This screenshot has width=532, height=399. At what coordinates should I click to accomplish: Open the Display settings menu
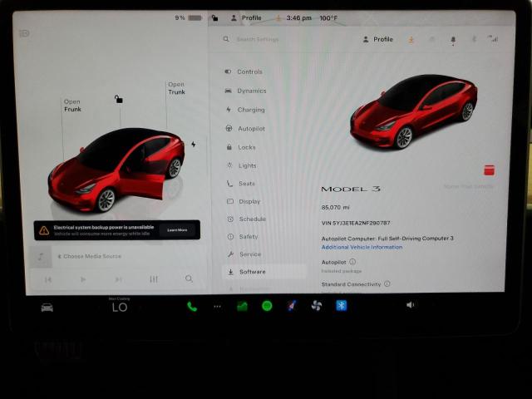tap(244, 201)
